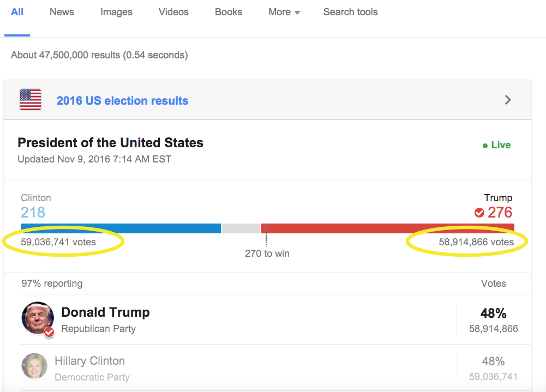
Task: Open the 2016 US election results link
Action: (123, 101)
